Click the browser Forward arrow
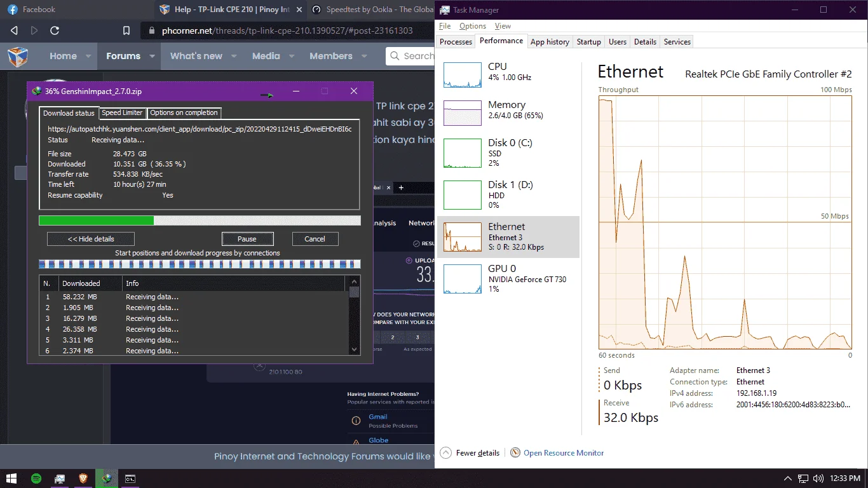 (34, 30)
